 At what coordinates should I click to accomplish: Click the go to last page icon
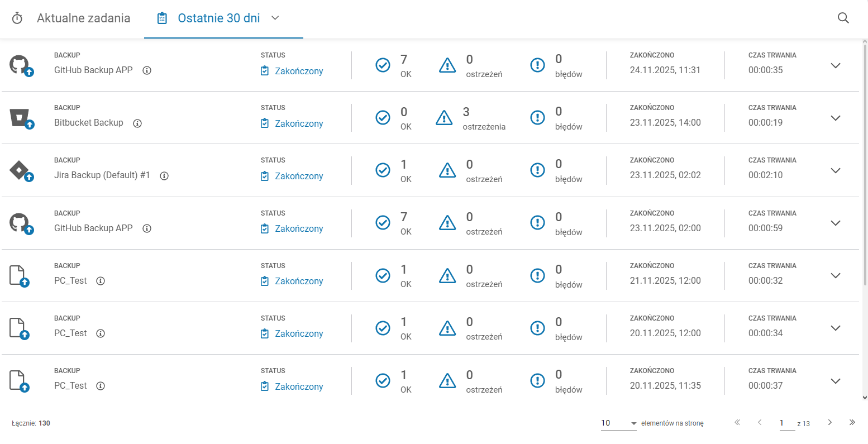coord(852,422)
